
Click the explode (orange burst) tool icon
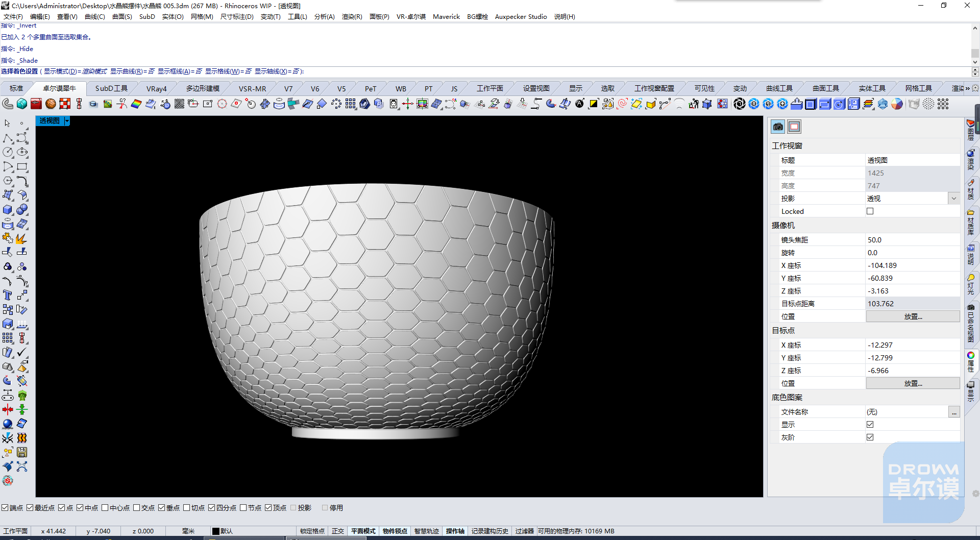21,238
